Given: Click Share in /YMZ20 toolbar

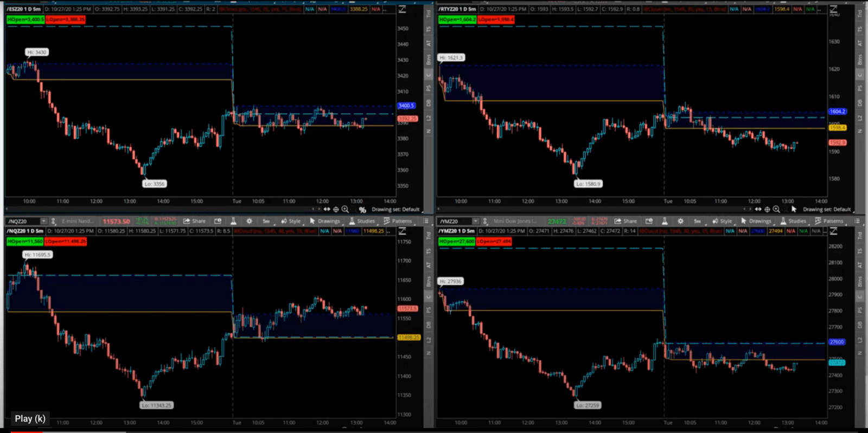Looking at the screenshot, I should [626, 221].
